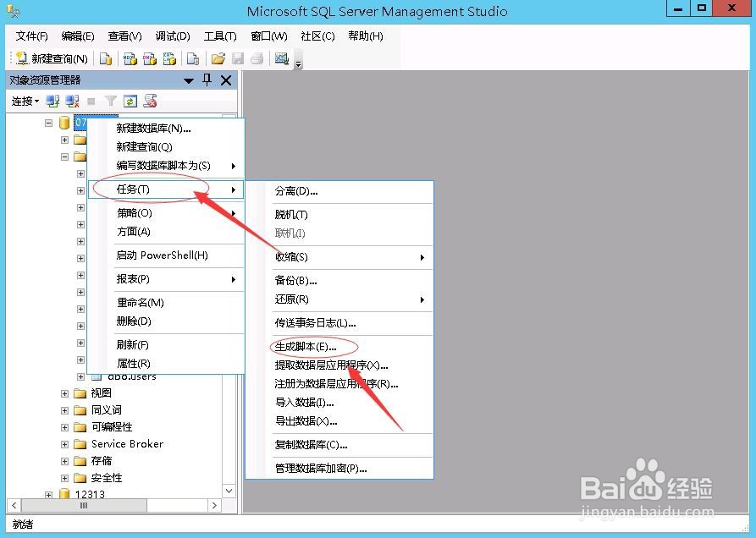Open the 调试(D) menu
The image size is (756, 538).
173,36
